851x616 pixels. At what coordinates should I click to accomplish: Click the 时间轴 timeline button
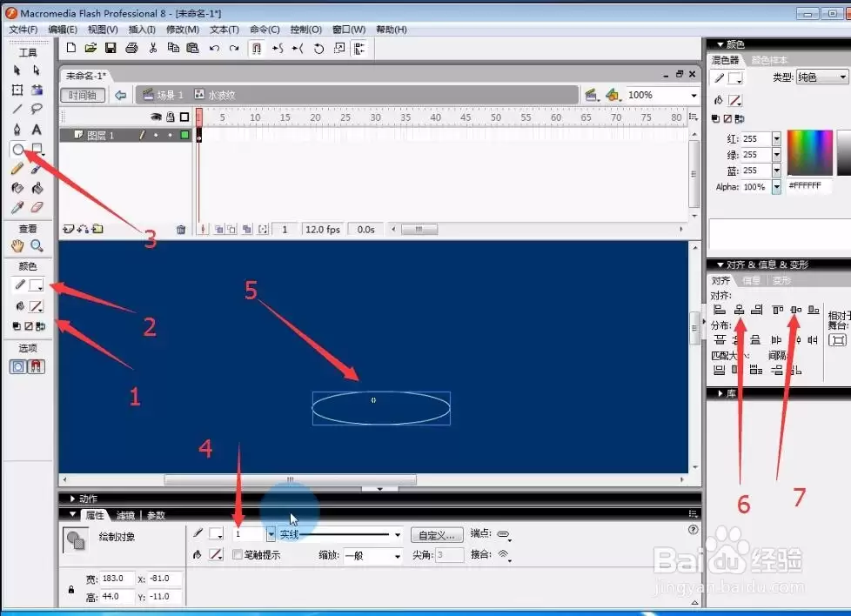coord(83,95)
